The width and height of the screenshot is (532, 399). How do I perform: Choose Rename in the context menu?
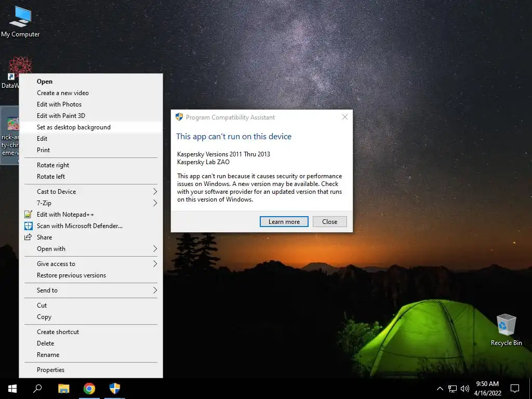click(x=91, y=355)
